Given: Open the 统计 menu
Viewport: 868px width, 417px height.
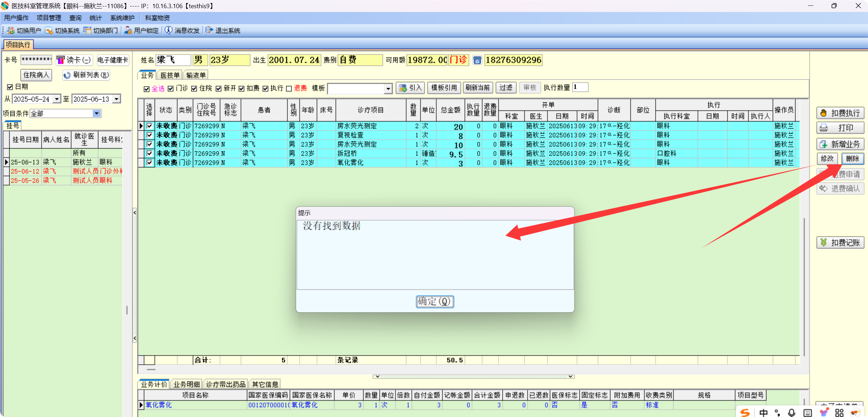Looking at the screenshot, I should tap(95, 18).
